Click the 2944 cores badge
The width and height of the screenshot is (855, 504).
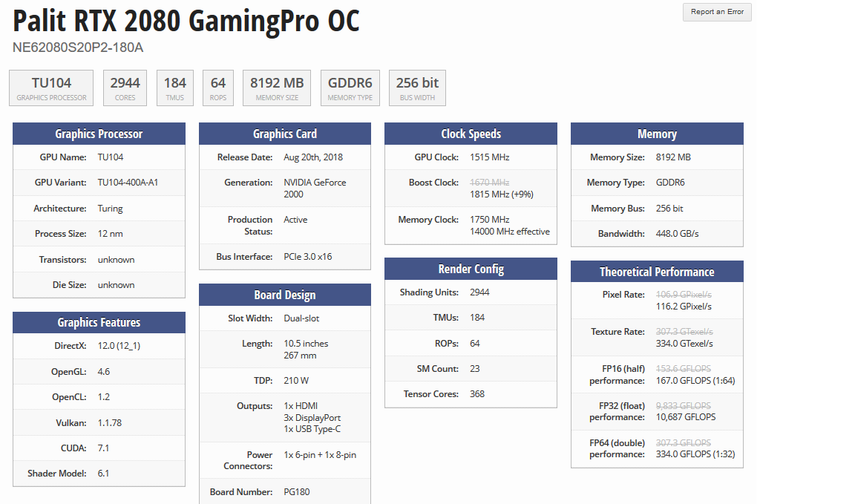125,88
